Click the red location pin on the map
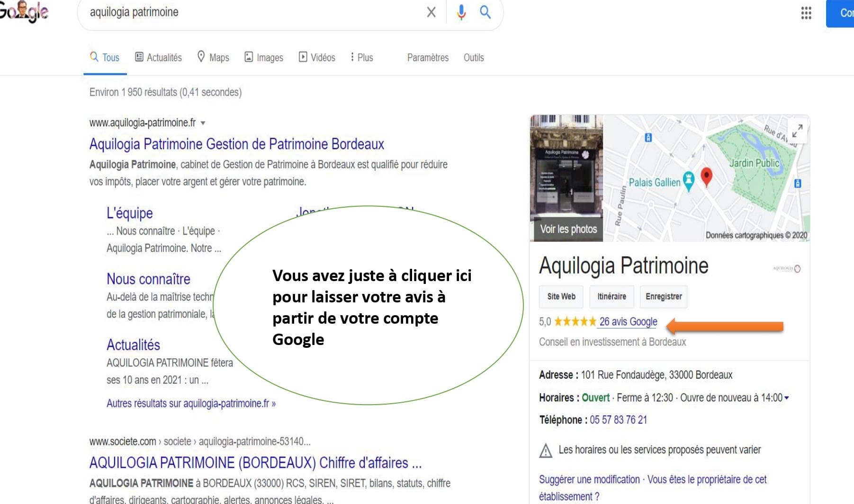This screenshot has height=504, width=854. click(x=706, y=177)
